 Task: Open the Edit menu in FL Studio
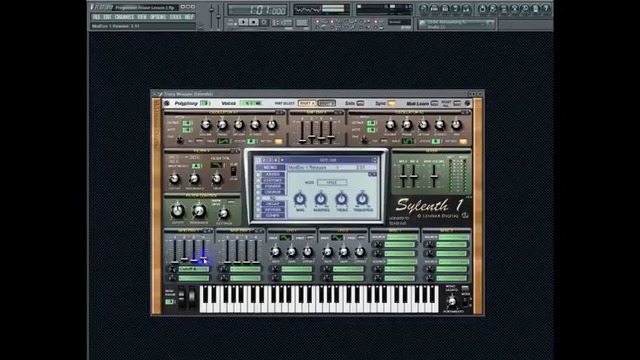(x=107, y=17)
